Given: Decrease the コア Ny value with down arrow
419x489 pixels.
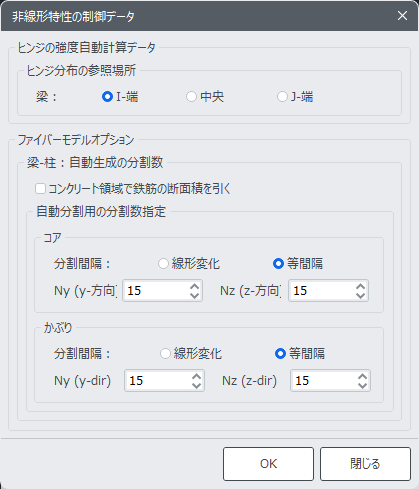Looking at the screenshot, I should pyautogui.click(x=195, y=295).
